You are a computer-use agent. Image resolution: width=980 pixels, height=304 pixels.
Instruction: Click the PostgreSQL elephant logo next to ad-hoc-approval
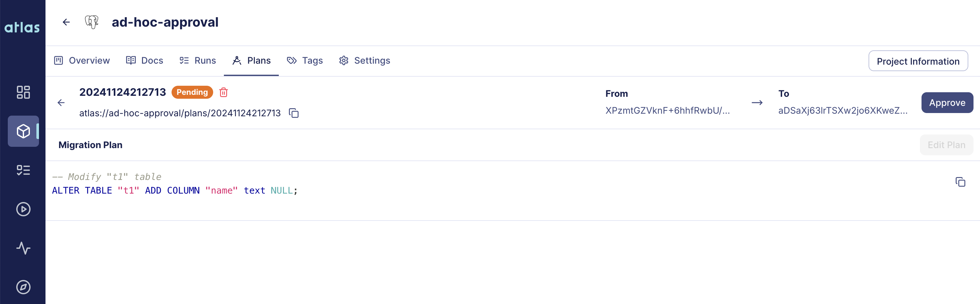[x=91, y=22]
